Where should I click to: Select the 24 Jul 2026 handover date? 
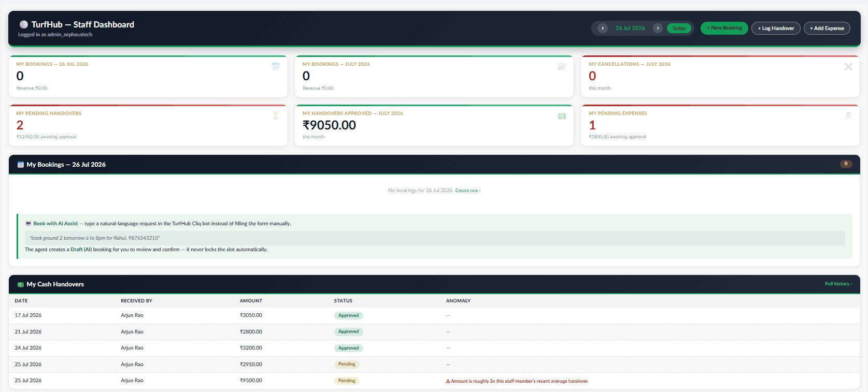coord(28,348)
